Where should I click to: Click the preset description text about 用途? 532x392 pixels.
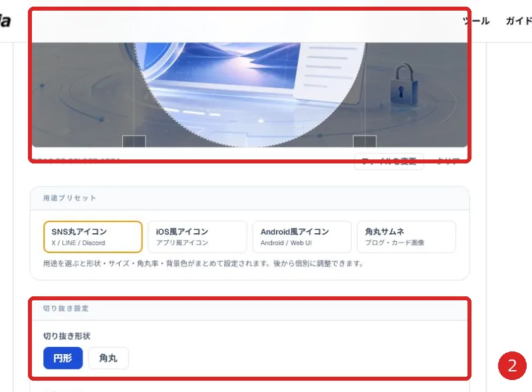(203, 264)
